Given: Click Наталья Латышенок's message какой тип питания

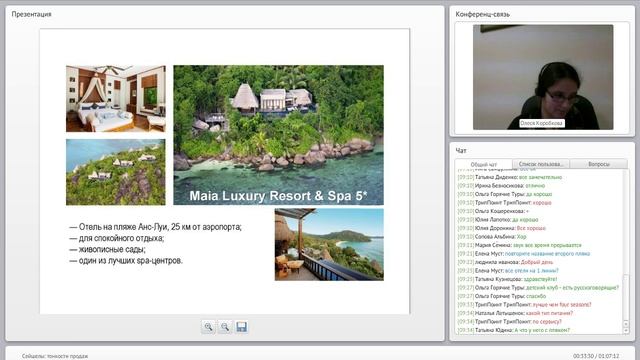Looking at the screenshot, I should pos(515,313).
